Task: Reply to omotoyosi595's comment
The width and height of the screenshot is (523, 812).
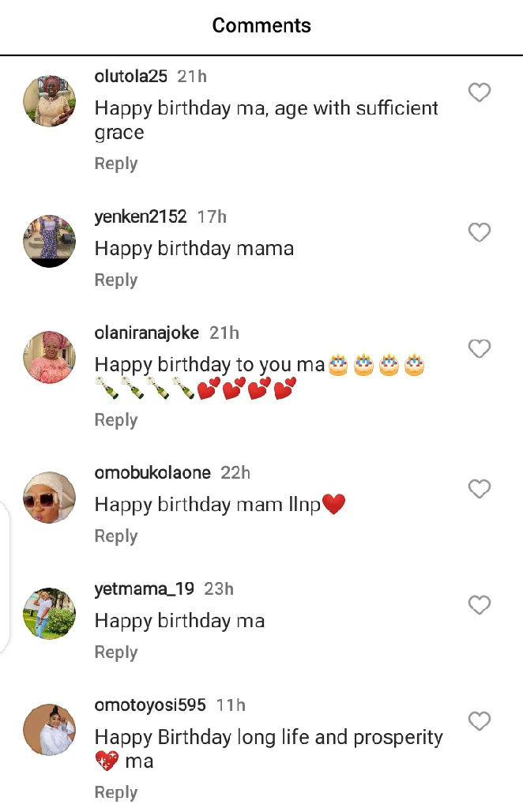Action: 116,792
